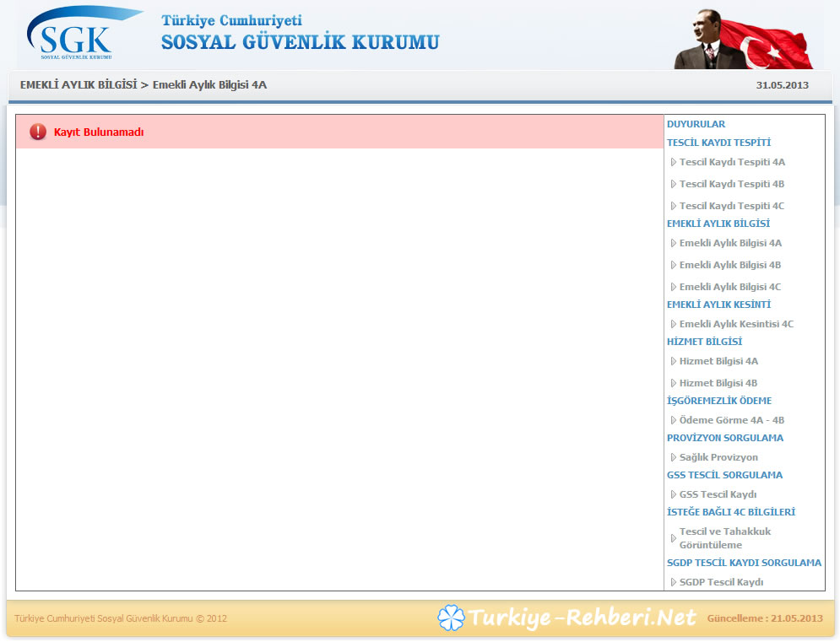Open Tescil ve Tahakkuk Görüntüleme
The width and height of the screenshot is (840, 642).
pos(725,537)
